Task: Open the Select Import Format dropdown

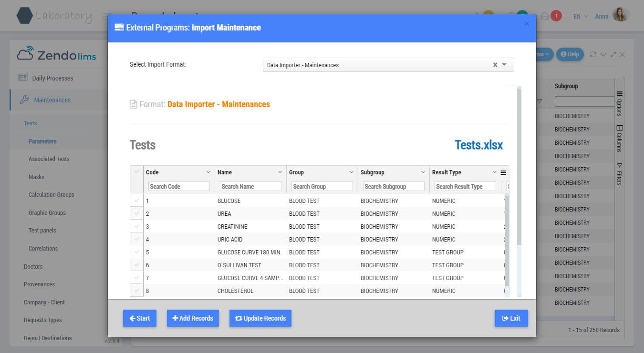Action: (x=505, y=65)
